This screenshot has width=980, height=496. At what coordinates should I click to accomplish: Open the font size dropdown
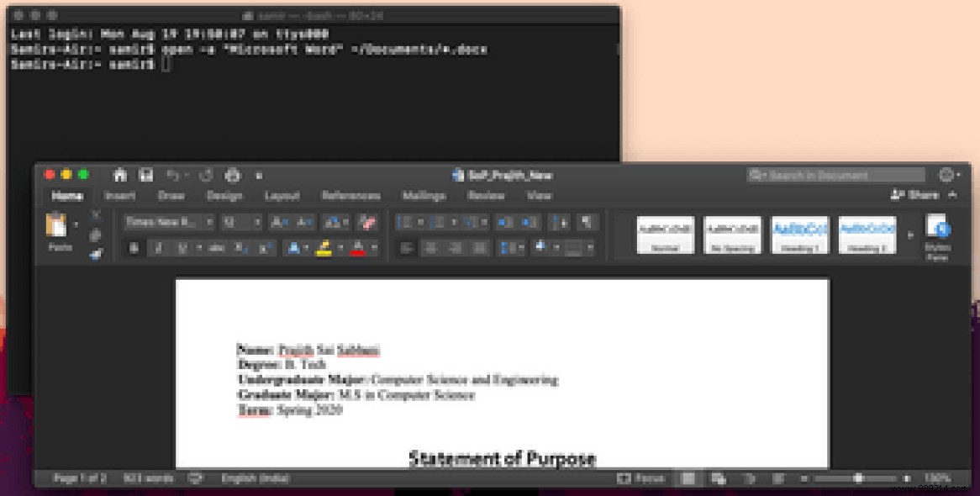258,224
